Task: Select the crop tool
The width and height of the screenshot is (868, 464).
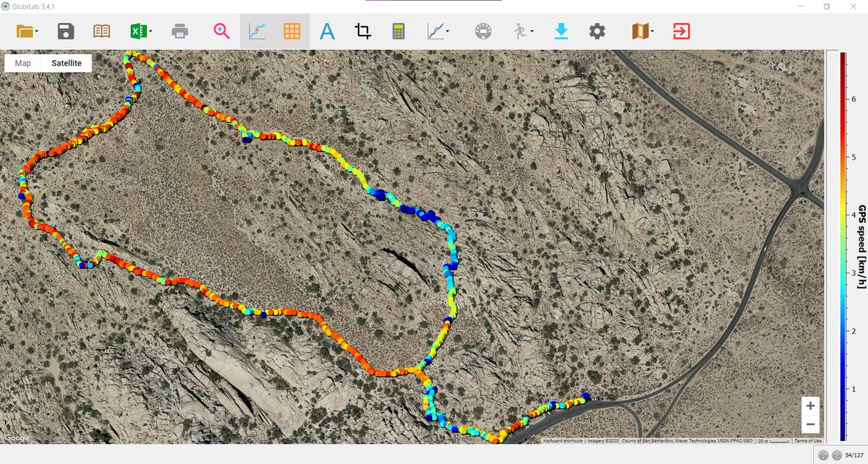Action: point(362,31)
